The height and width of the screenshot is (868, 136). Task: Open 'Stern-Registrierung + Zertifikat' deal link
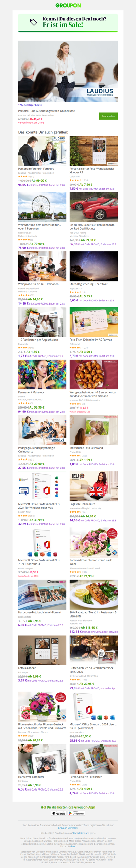tap(88, 284)
